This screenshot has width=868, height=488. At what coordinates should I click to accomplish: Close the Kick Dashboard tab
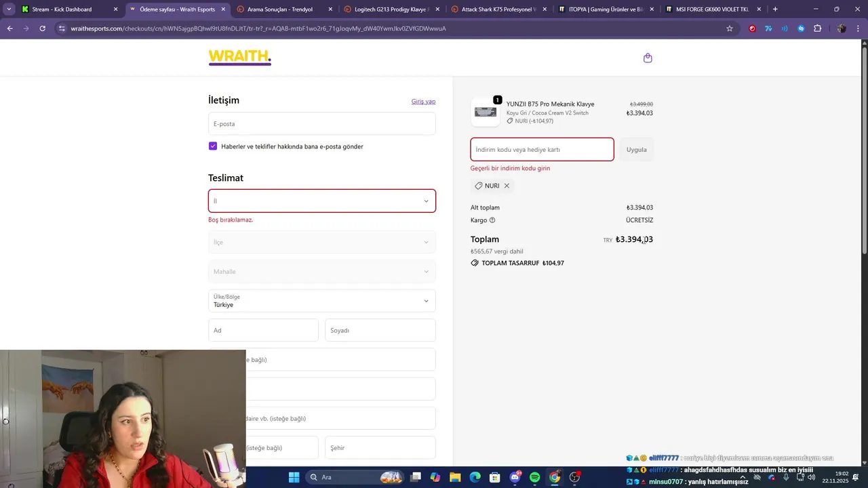(115, 9)
